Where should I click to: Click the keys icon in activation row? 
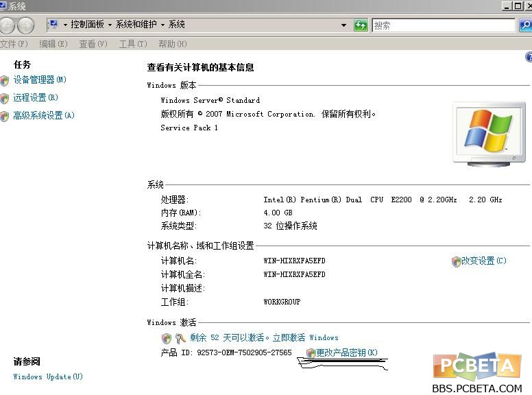click(x=180, y=338)
